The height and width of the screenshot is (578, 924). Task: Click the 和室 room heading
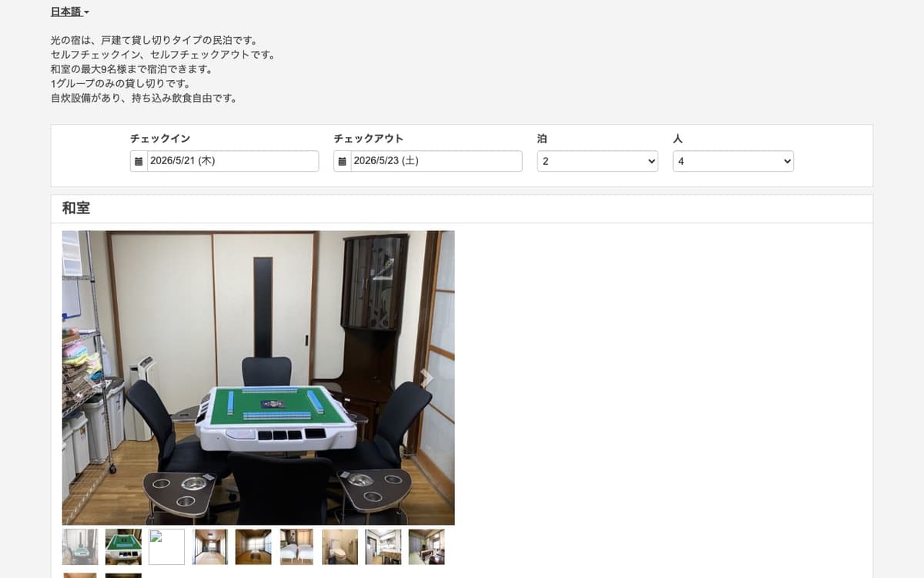[x=76, y=208]
